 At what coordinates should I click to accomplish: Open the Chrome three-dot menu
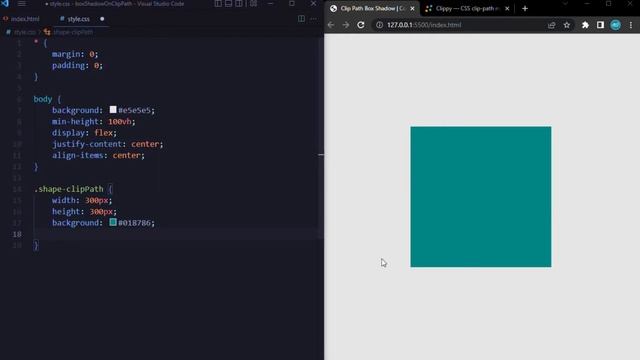tap(631, 25)
